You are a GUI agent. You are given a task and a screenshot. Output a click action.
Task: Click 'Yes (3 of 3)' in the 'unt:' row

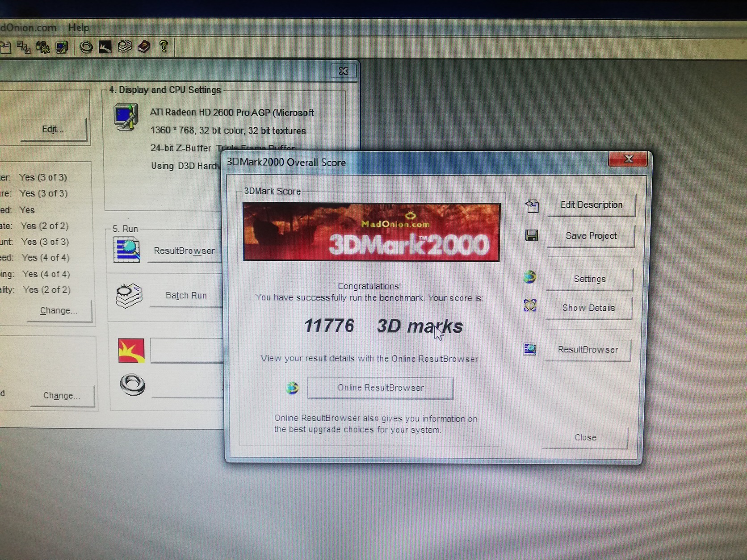click(x=45, y=242)
